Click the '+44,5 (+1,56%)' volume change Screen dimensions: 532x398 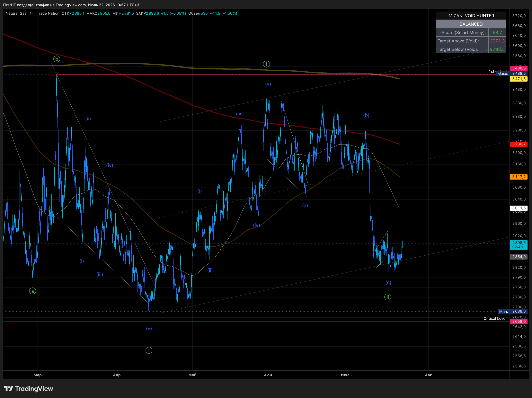pos(223,13)
